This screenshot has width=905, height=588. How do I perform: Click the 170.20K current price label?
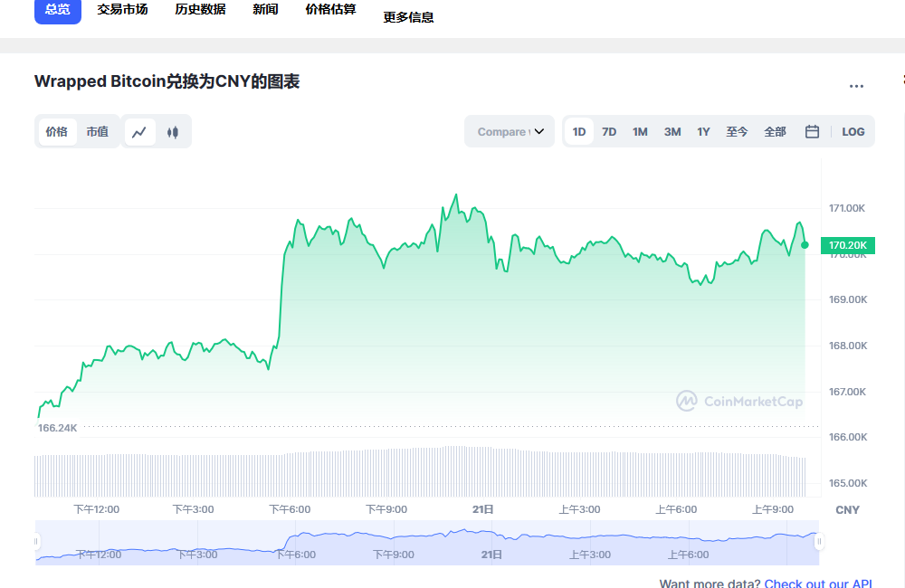point(848,245)
